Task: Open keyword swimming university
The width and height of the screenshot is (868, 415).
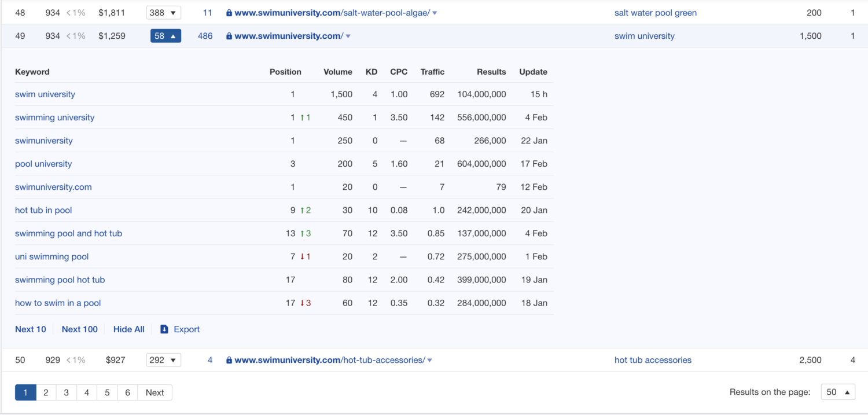Action: click(54, 117)
